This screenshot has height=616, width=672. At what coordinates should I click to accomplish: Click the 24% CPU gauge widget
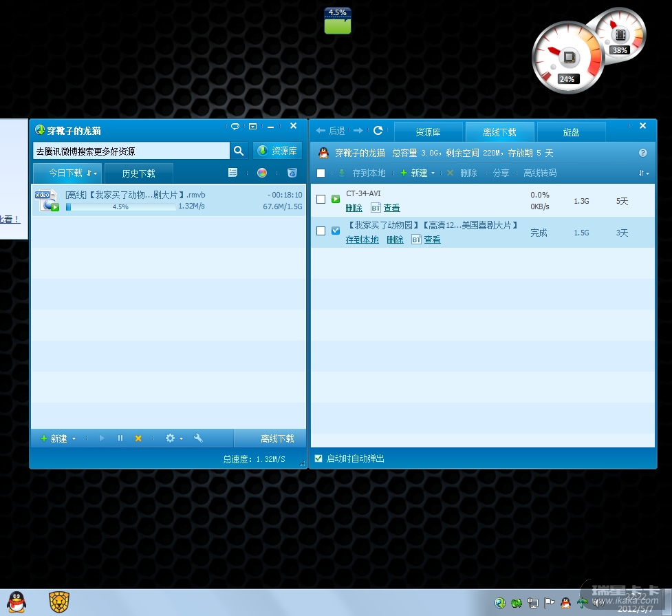coord(567,58)
